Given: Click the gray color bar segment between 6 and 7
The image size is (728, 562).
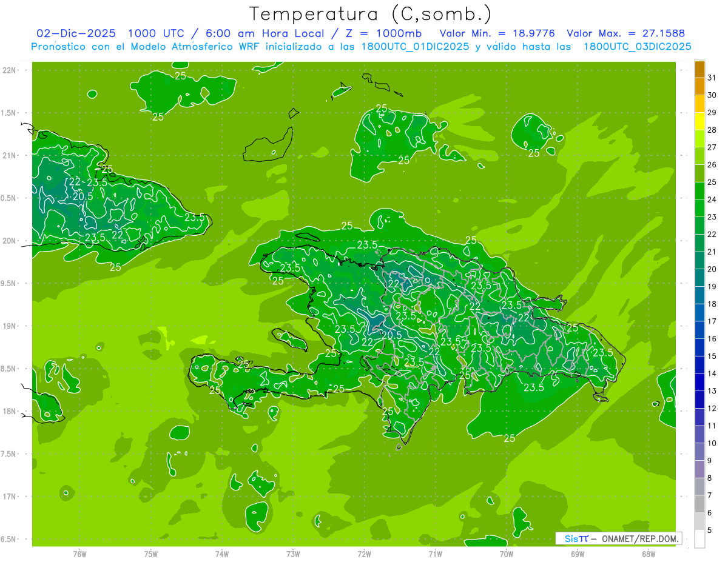Looking at the screenshot, I should [x=699, y=504].
